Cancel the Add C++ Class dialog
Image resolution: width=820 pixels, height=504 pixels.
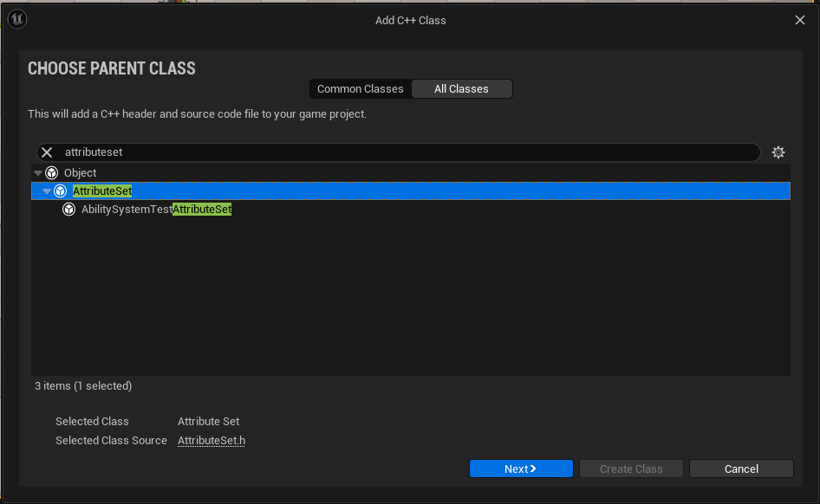(x=741, y=468)
